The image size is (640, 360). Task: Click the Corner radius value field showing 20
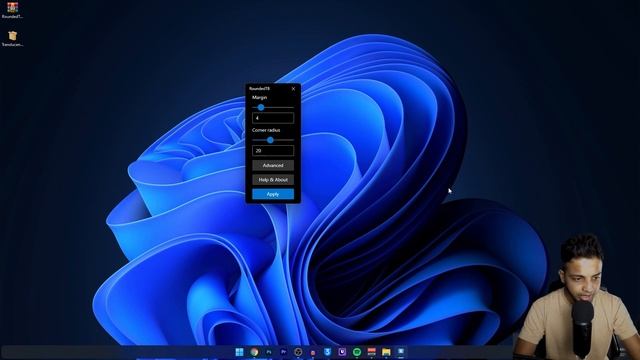point(273,151)
